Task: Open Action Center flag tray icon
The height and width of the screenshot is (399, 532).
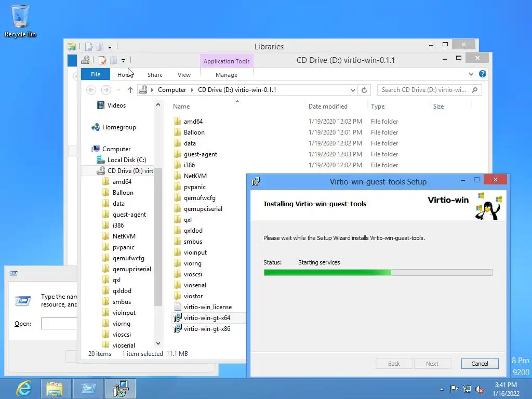Action: [x=454, y=389]
